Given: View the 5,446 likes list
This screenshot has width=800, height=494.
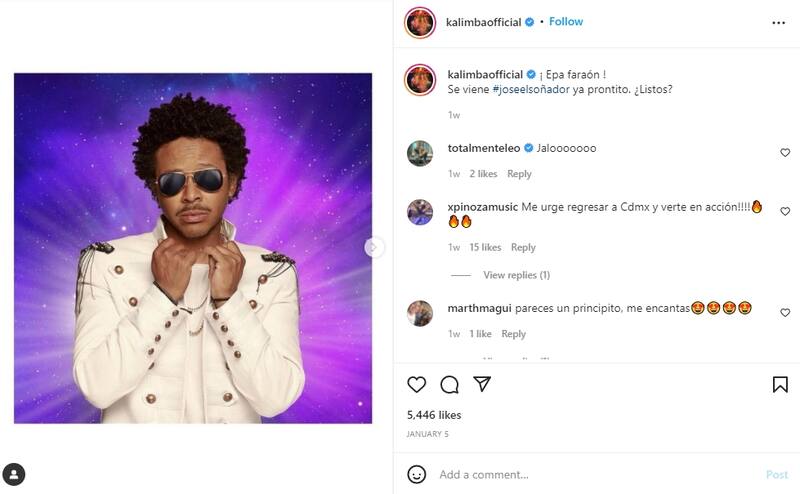Looking at the screenshot, I should pos(434,414).
